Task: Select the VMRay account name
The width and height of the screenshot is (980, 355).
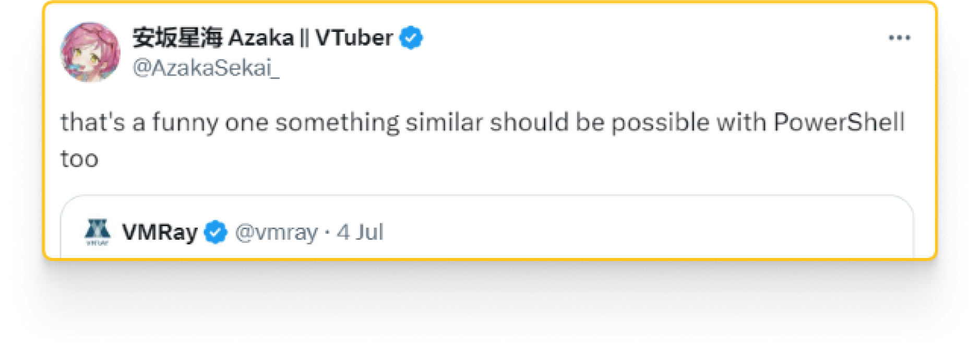Action: (x=160, y=232)
